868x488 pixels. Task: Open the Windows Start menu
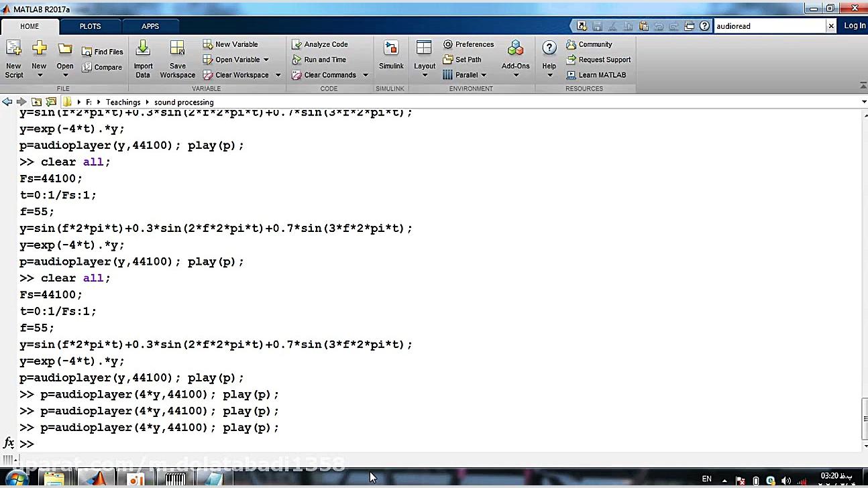[x=15, y=479]
